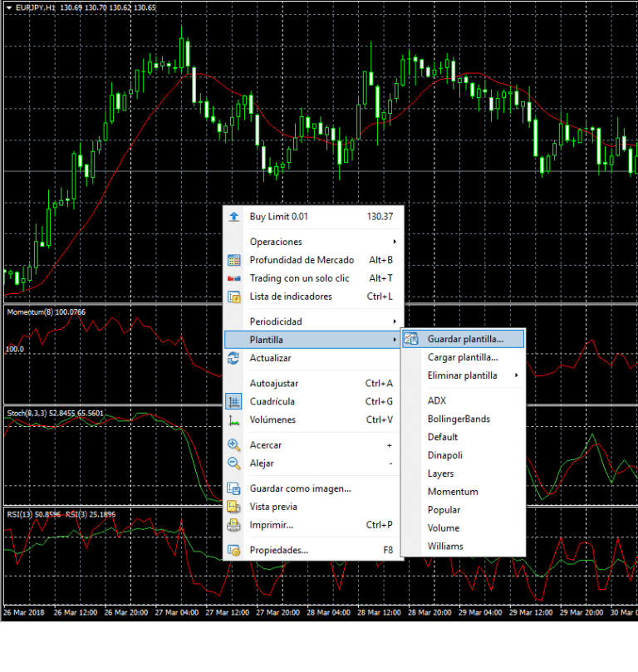Screen dimensions: 638x672
Task: Choose Buy Limit 0.01 at 130.37
Action: point(313,217)
